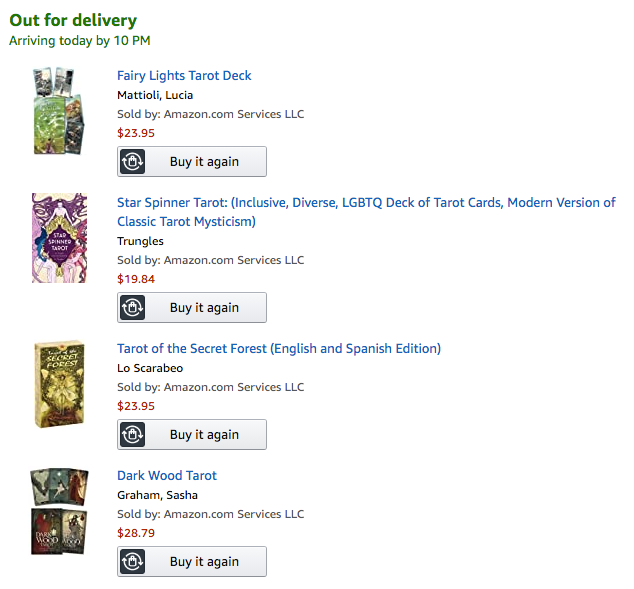
Task: Click the reorder icon for Dark Wood Tarot
Action: pos(133,562)
